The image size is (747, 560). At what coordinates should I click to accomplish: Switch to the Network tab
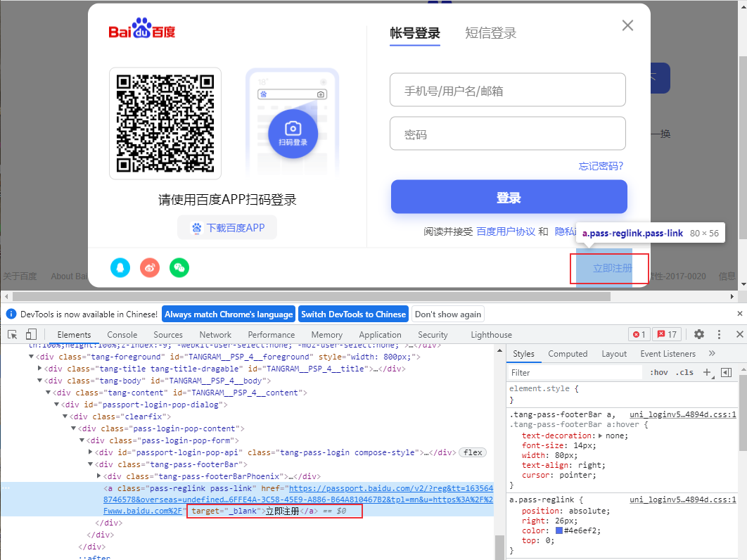pyautogui.click(x=215, y=334)
